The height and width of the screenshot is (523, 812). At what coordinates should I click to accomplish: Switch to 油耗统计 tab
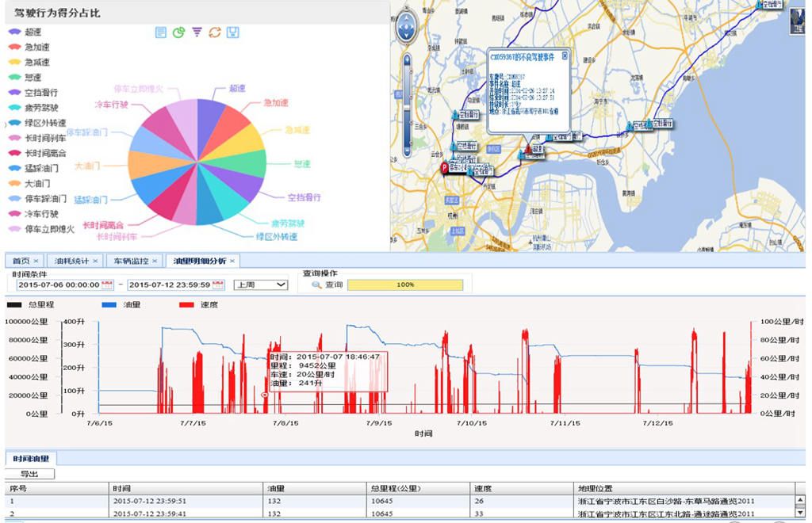72,261
